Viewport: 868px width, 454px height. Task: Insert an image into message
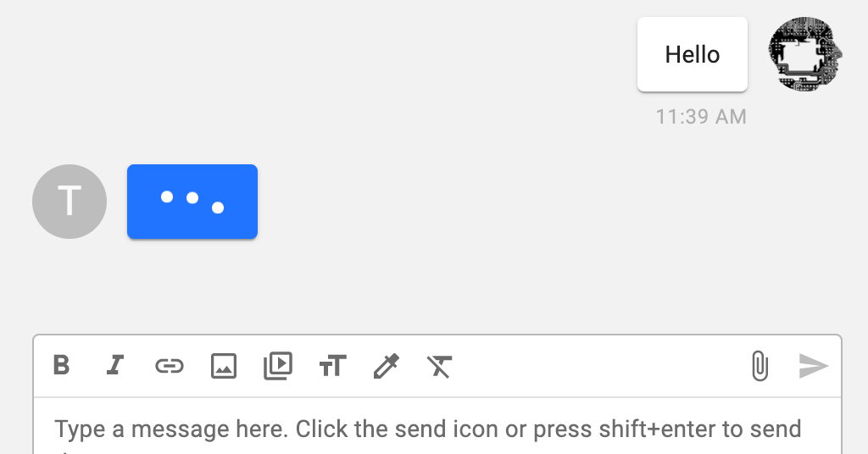pos(224,366)
